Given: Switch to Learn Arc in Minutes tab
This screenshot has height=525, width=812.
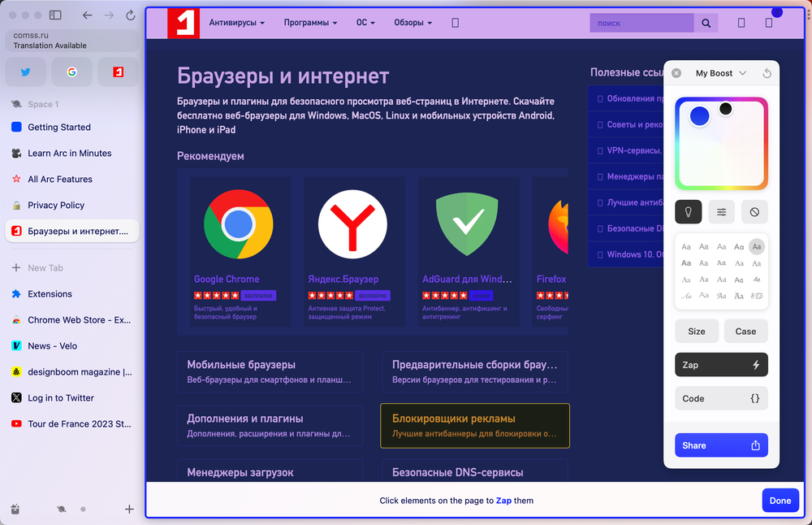Looking at the screenshot, I should pos(72,153).
